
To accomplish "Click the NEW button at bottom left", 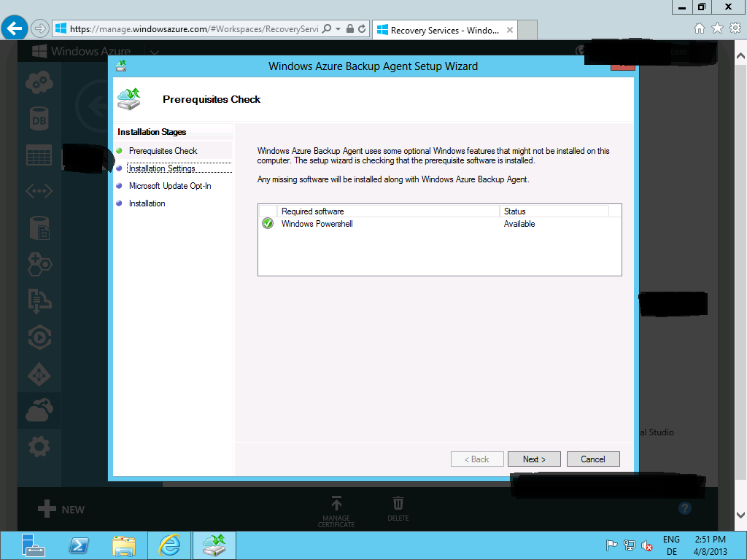I will pos(60,509).
